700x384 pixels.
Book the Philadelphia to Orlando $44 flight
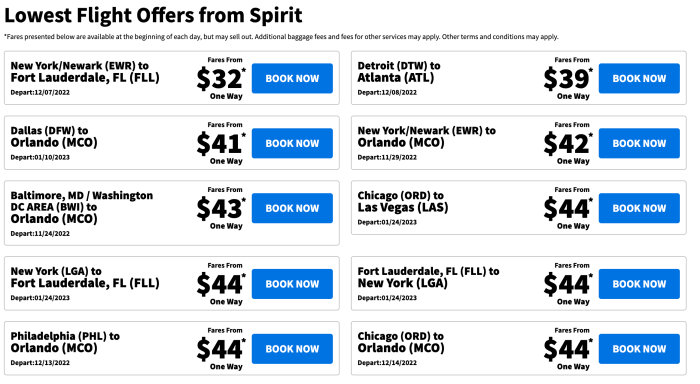(292, 349)
